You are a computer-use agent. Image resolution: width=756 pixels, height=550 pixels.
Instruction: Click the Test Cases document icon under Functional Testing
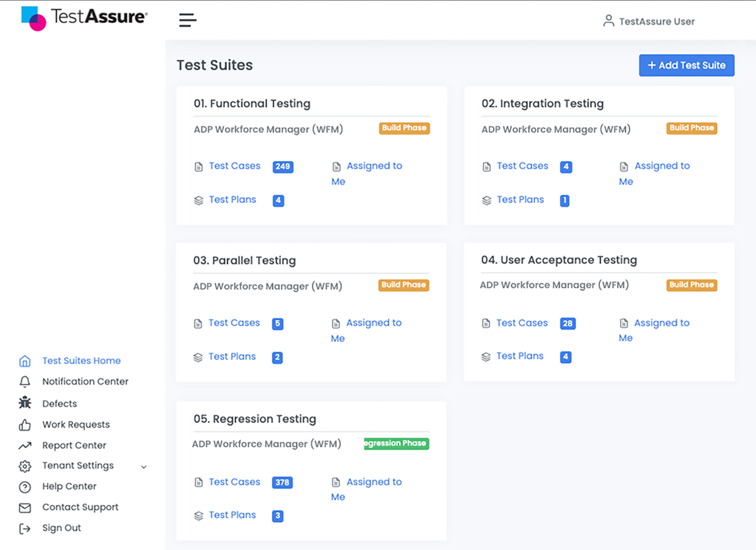pos(198,166)
